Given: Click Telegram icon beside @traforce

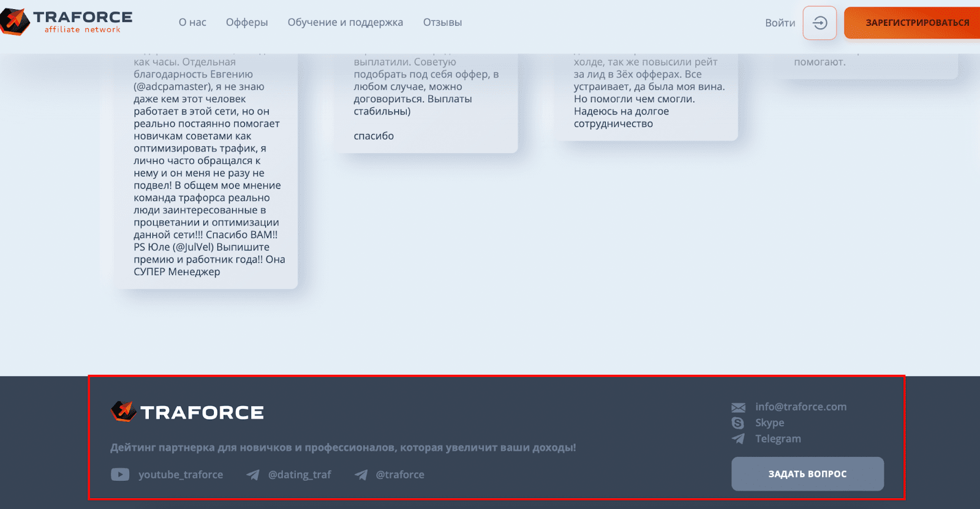Looking at the screenshot, I should pyautogui.click(x=361, y=475).
